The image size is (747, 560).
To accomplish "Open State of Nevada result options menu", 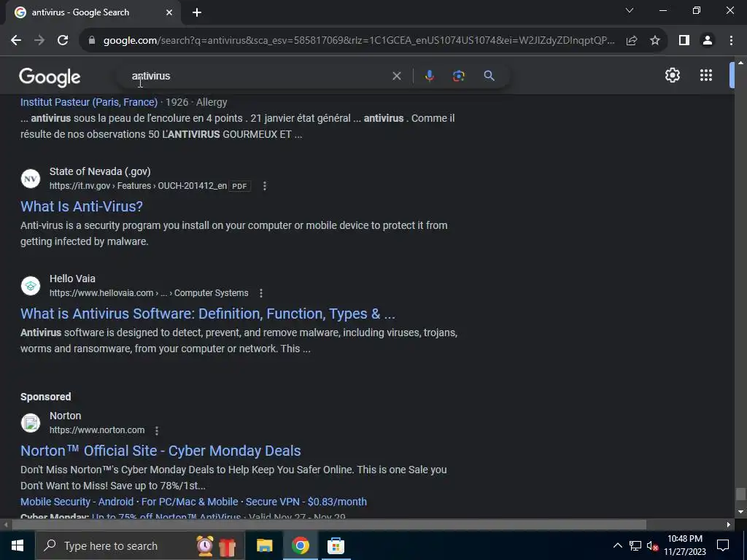I will click(x=265, y=186).
